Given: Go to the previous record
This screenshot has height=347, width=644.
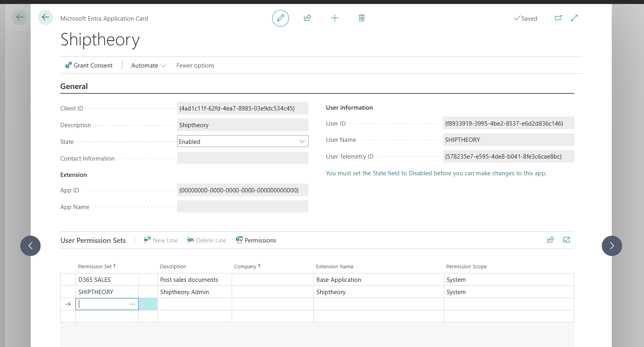Looking at the screenshot, I should coord(30,246).
